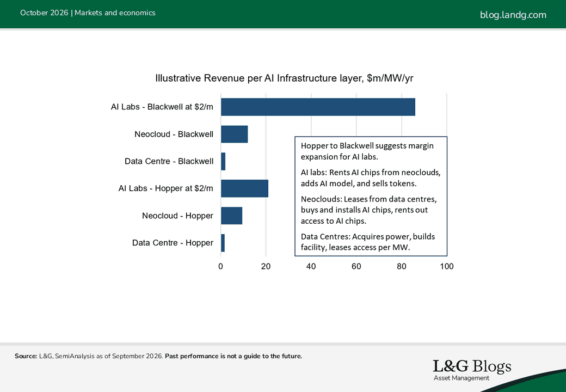The height and width of the screenshot is (392, 566).
Task: Click the Data Centre - Hopper bar
Action: tap(223, 243)
